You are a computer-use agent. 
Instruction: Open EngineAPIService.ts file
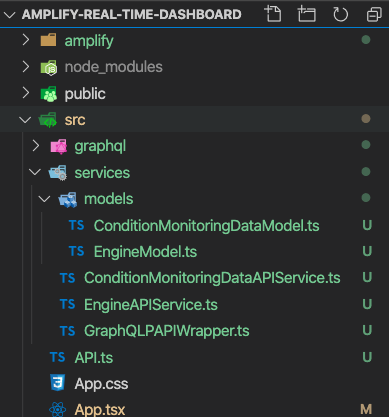(151, 305)
